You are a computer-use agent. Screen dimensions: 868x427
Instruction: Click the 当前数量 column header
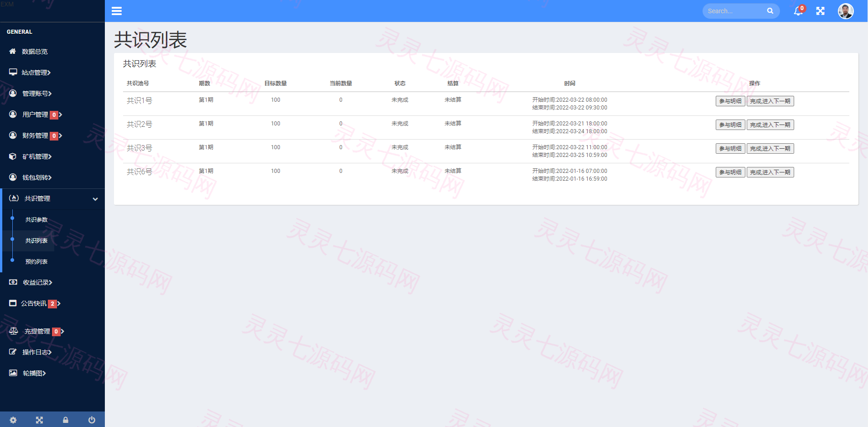tap(341, 83)
